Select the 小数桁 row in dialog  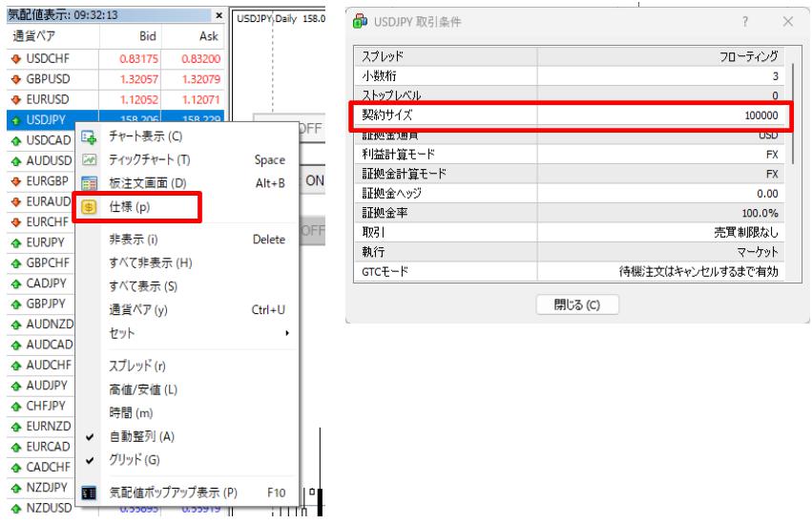click(x=569, y=76)
